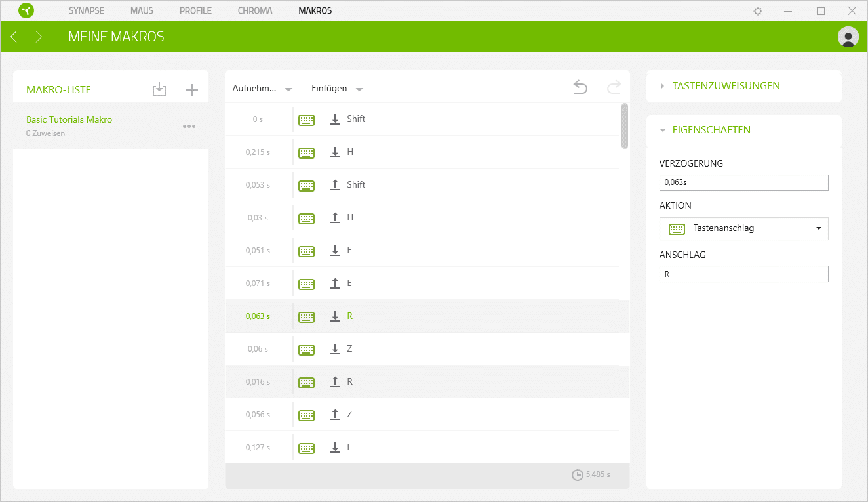Click the Razer logo icon
Screen dimensions: 868x502
26,10
